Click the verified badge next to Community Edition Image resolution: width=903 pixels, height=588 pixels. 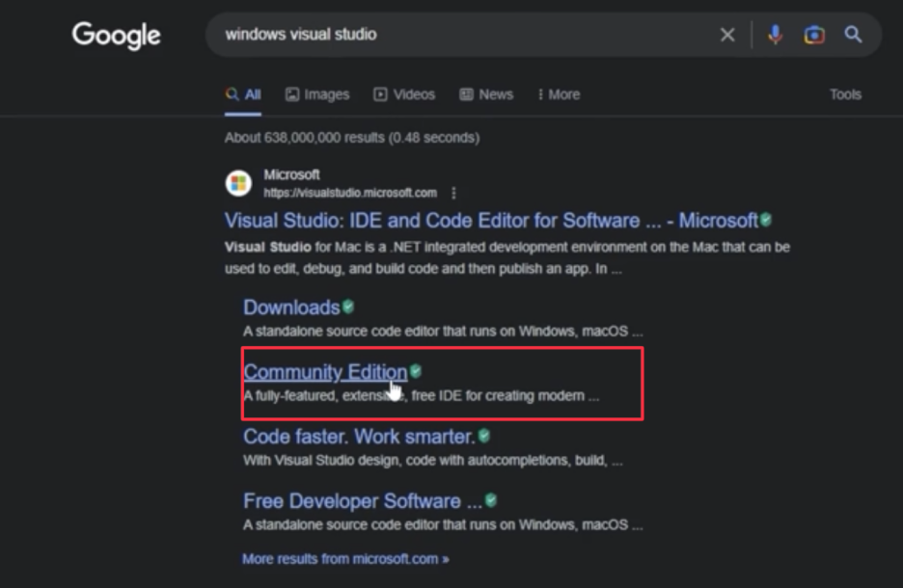[x=415, y=371]
